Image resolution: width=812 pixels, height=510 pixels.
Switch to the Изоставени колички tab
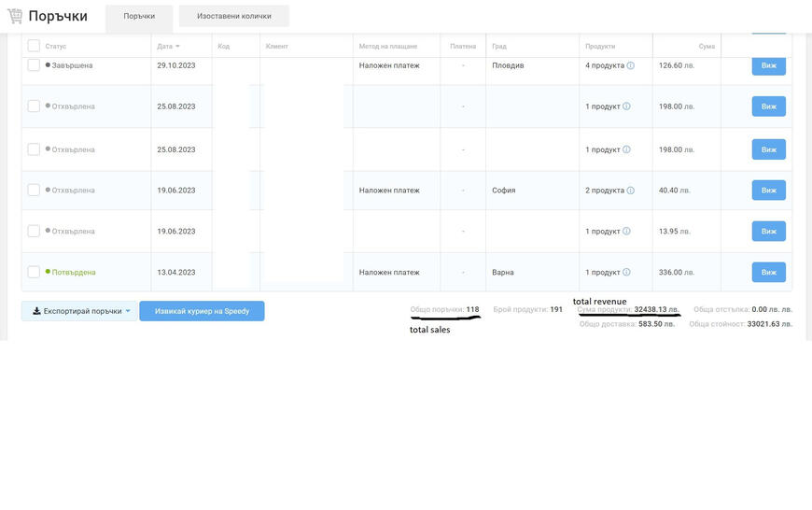[233, 16]
